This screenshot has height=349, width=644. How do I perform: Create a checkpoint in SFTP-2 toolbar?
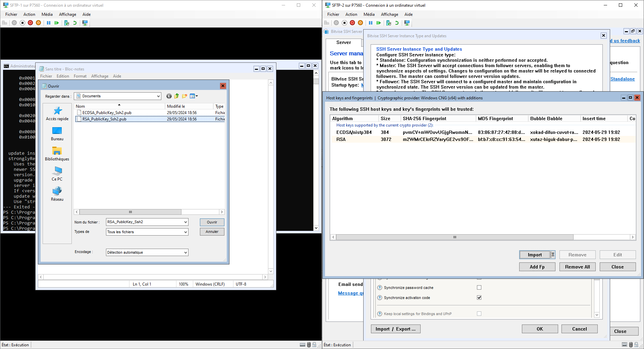pos(389,23)
